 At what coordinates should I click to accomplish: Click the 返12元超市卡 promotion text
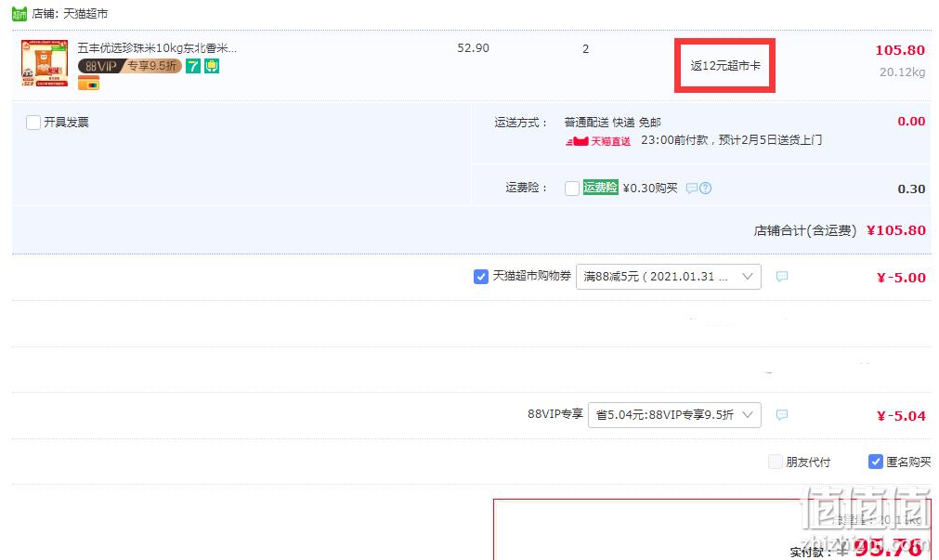pos(725,66)
